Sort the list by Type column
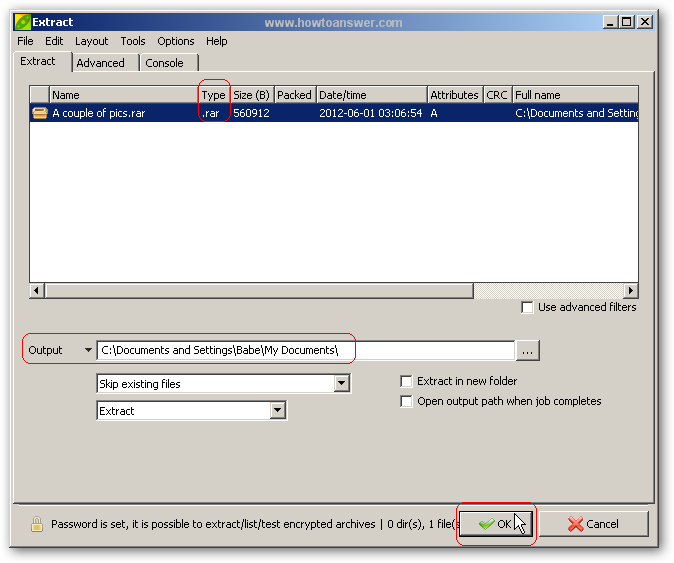Screen dimensions: 674x563 click(214, 95)
